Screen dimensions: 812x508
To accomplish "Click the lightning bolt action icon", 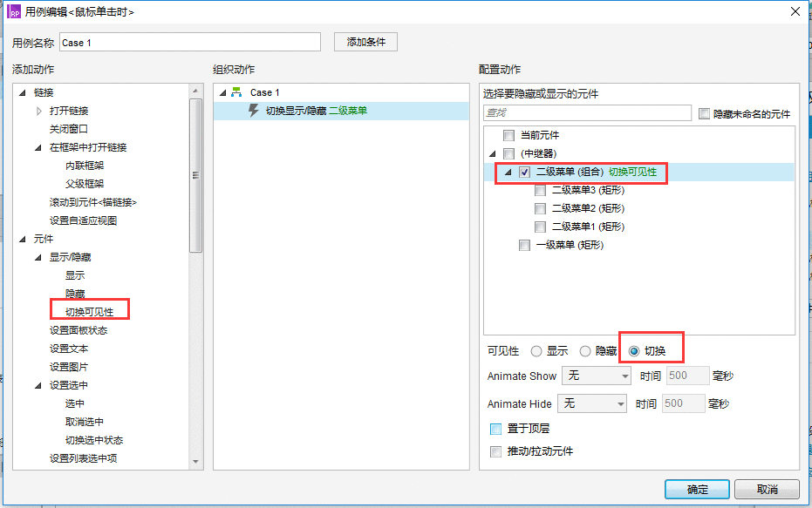I will coord(254,110).
